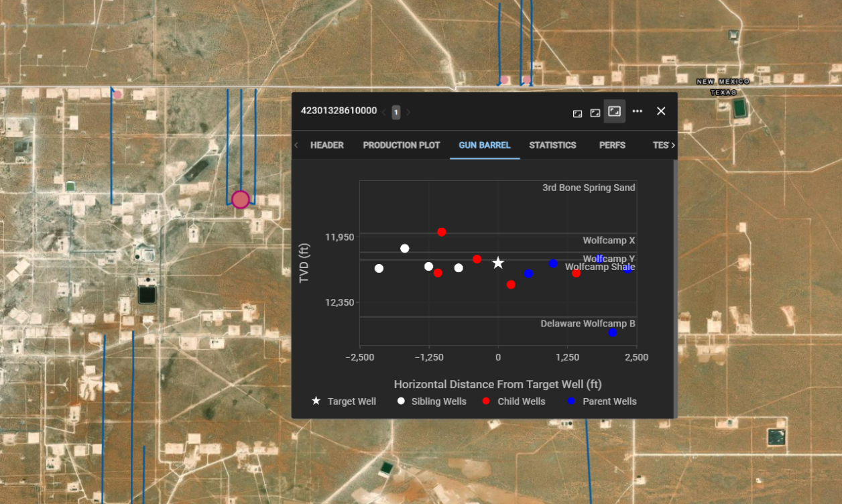Open the three-dot more options menu
The height and width of the screenshot is (504, 842).
coord(638,111)
